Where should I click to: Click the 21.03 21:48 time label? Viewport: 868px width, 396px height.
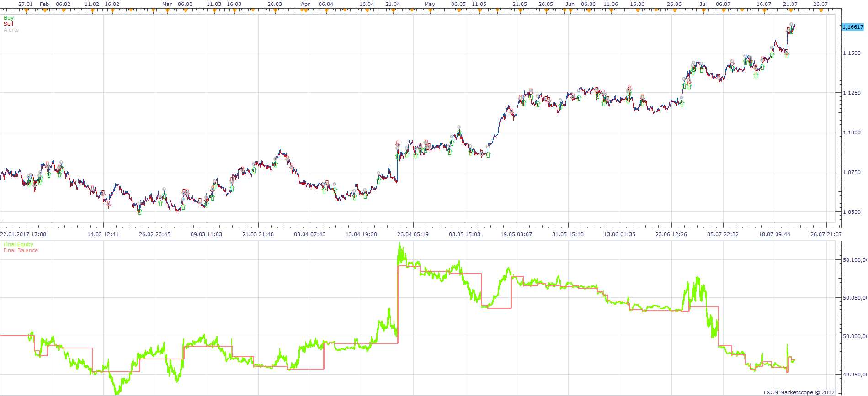(258, 234)
